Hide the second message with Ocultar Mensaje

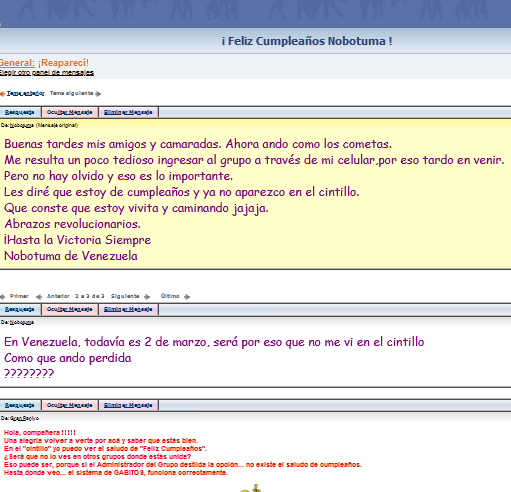click(70, 309)
